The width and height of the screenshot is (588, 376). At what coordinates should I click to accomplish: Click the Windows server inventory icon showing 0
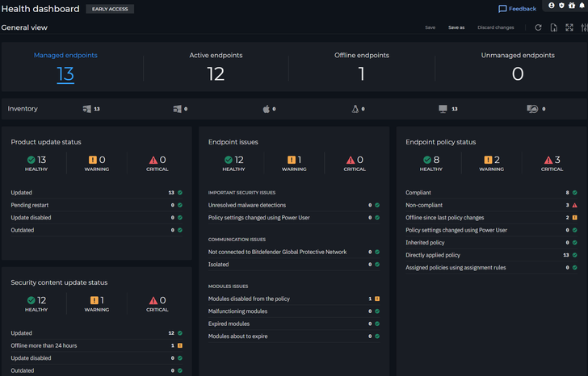click(177, 109)
